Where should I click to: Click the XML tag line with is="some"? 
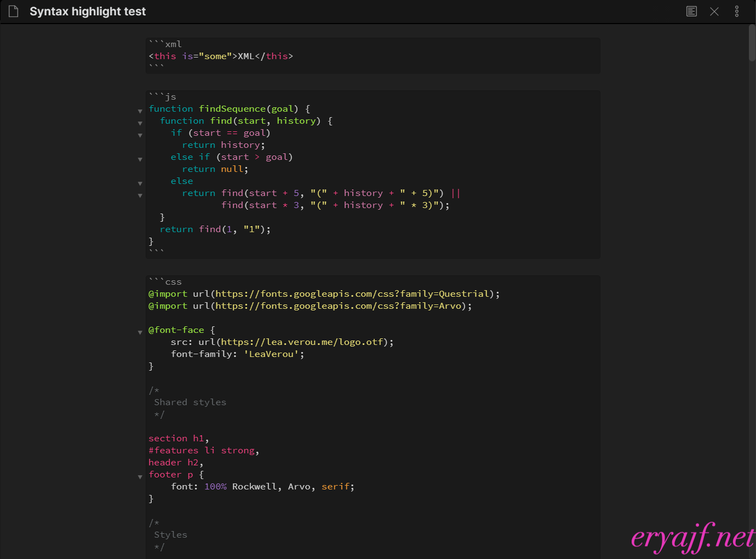[x=221, y=56]
